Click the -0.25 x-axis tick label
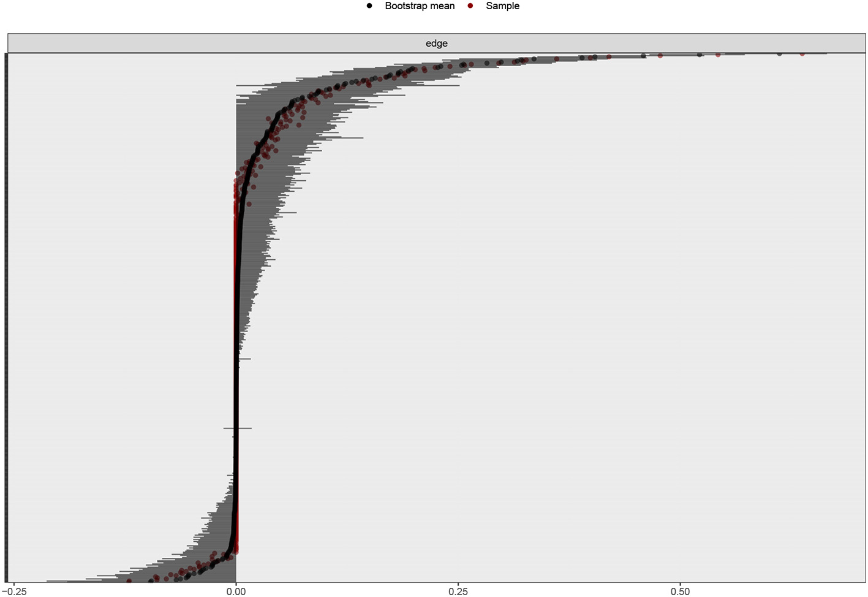The height and width of the screenshot is (597, 868). pos(13,591)
